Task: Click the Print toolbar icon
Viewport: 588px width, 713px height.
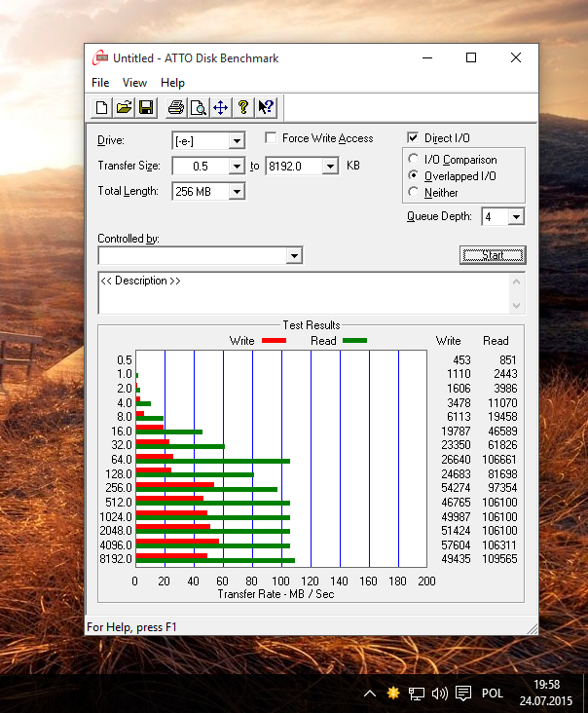Action: point(175,107)
